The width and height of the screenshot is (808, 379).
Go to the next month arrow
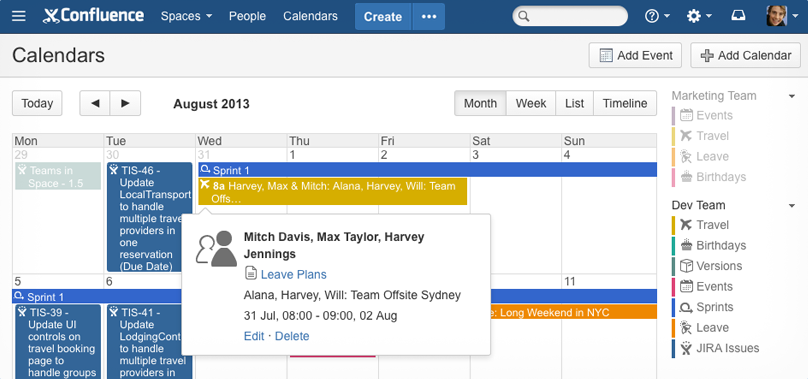[x=125, y=103]
